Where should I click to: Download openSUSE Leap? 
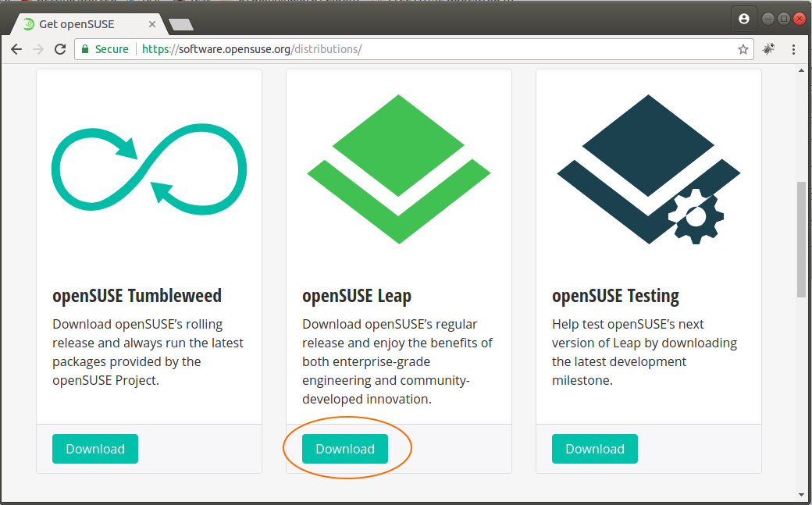[x=345, y=449]
